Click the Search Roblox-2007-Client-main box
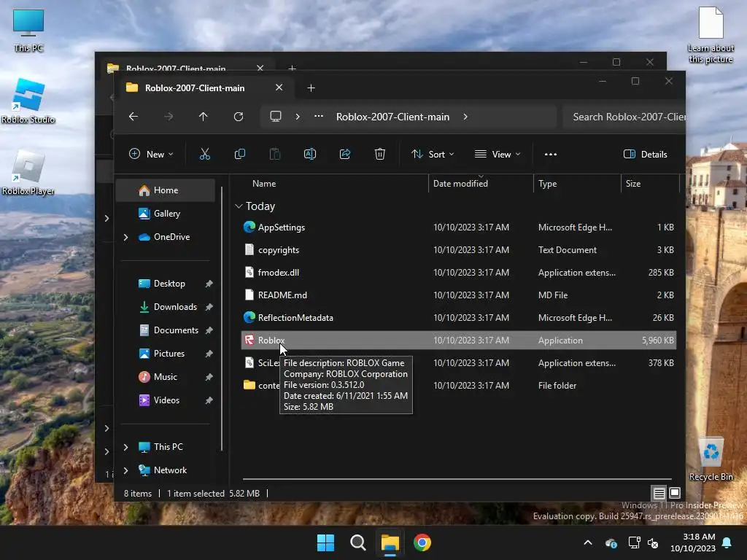747x560 pixels. point(624,117)
